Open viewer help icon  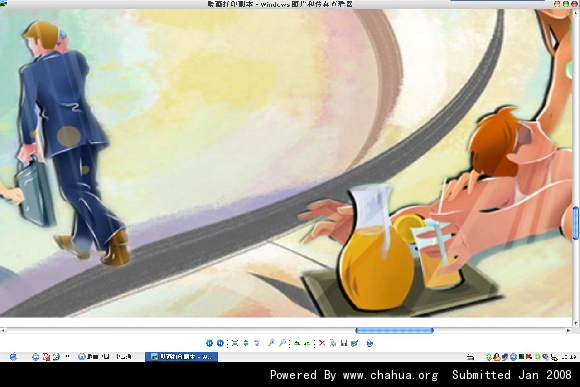coord(370,343)
